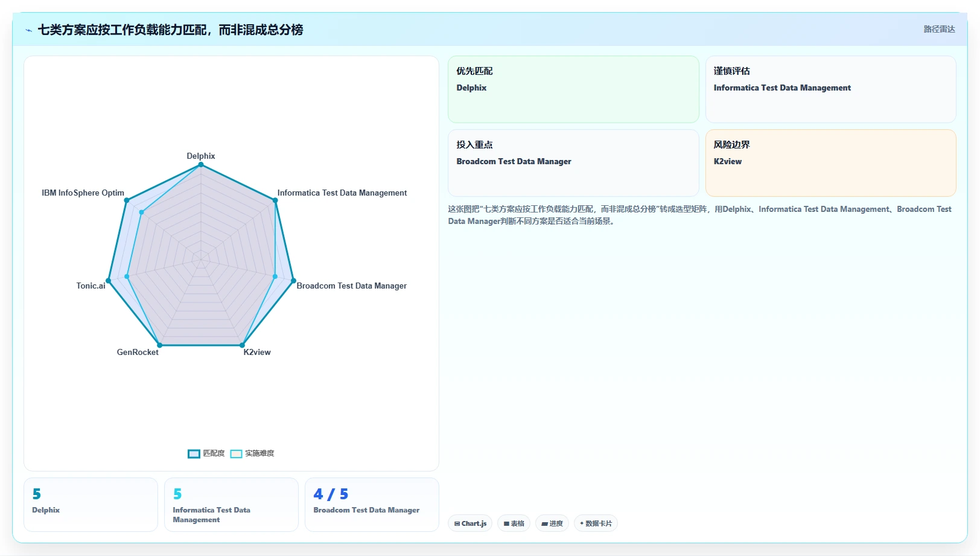Click the Delphix radar axis label
The height and width of the screenshot is (556, 980).
click(x=201, y=156)
